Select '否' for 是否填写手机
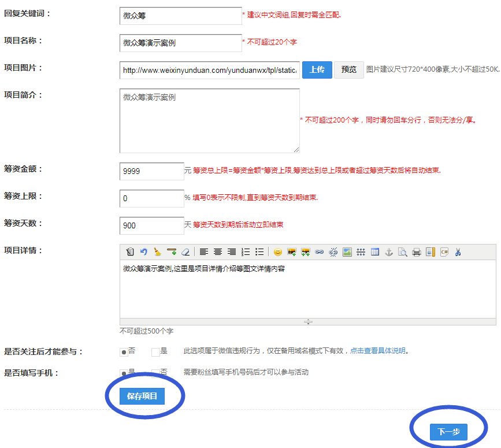Viewport: 501px width, 448px height. coord(155,373)
